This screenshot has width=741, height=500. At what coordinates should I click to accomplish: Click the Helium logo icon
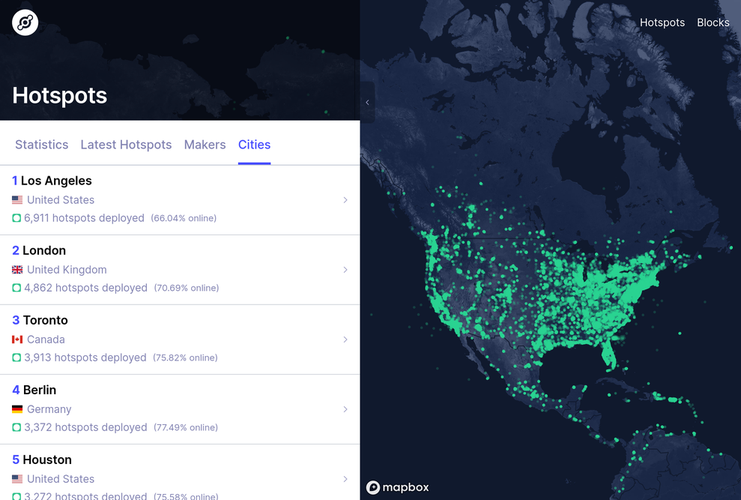pos(25,23)
